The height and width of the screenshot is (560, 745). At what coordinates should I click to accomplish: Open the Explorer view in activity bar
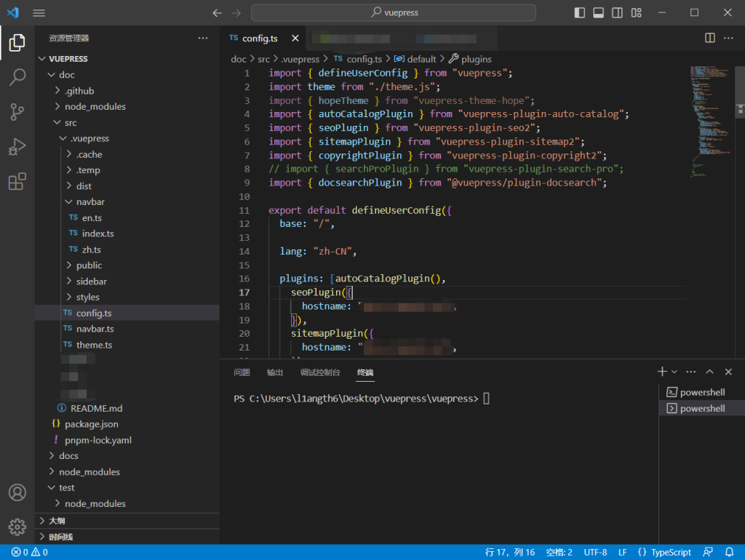click(17, 43)
